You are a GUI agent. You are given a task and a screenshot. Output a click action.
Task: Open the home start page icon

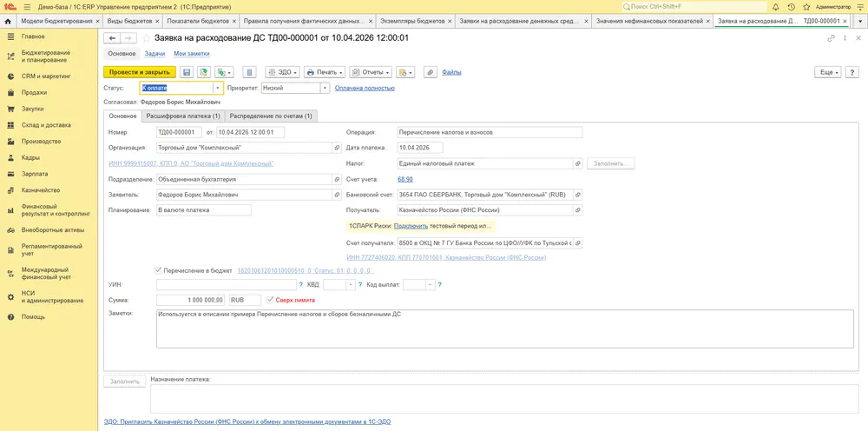tap(8, 21)
